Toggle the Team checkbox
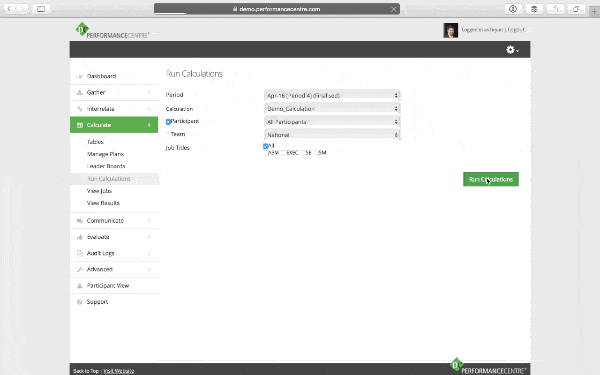The height and width of the screenshot is (375, 600). [x=168, y=134]
